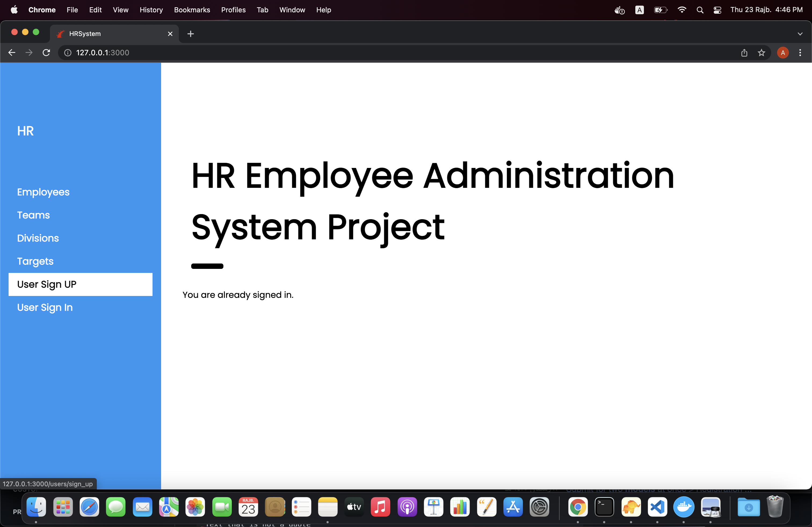View site information icon

click(x=68, y=53)
